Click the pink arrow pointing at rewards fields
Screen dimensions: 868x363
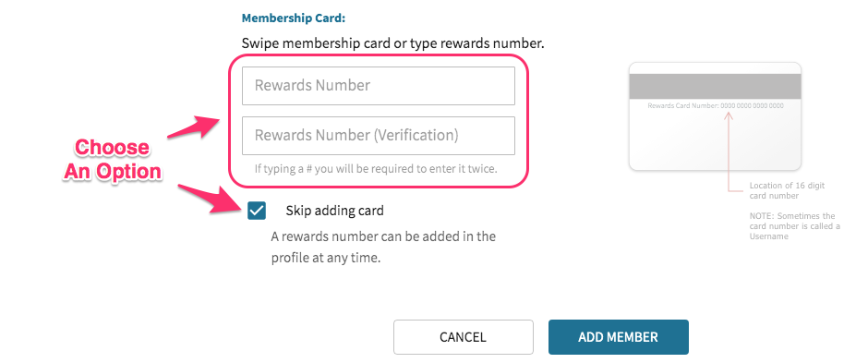[x=194, y=127]
